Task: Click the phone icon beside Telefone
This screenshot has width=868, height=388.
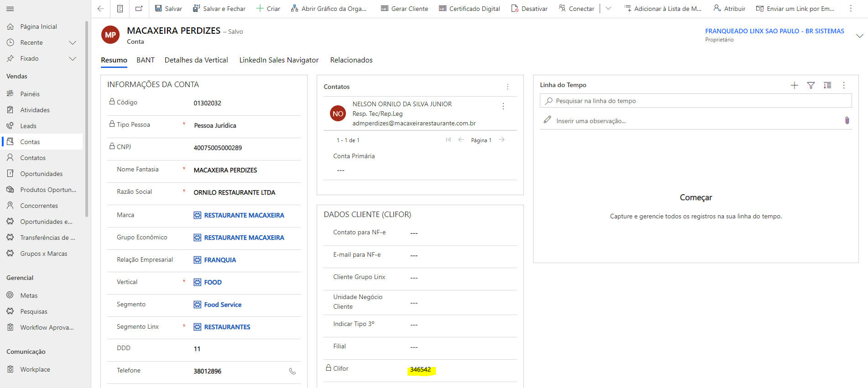Action: coord(293,371)
